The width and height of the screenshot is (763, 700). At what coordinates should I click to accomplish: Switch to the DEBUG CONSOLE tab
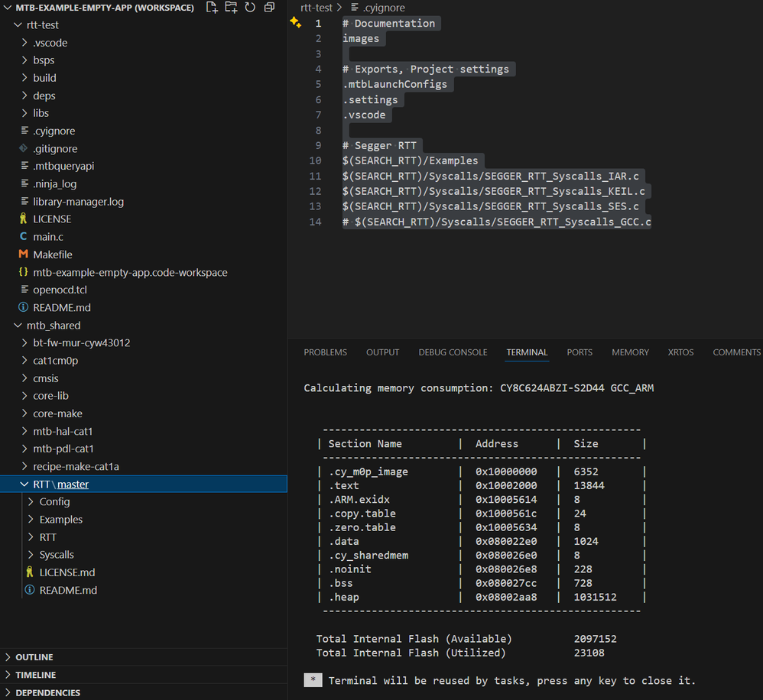click(453, 352)
